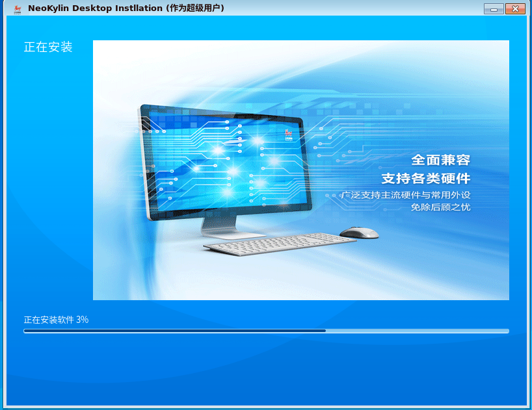This screenshot has width=532, height=410.
Task: Click the '广泛支持主流硬件与常用外设' text
Action: pyautogui.click(x=406, y=195)
